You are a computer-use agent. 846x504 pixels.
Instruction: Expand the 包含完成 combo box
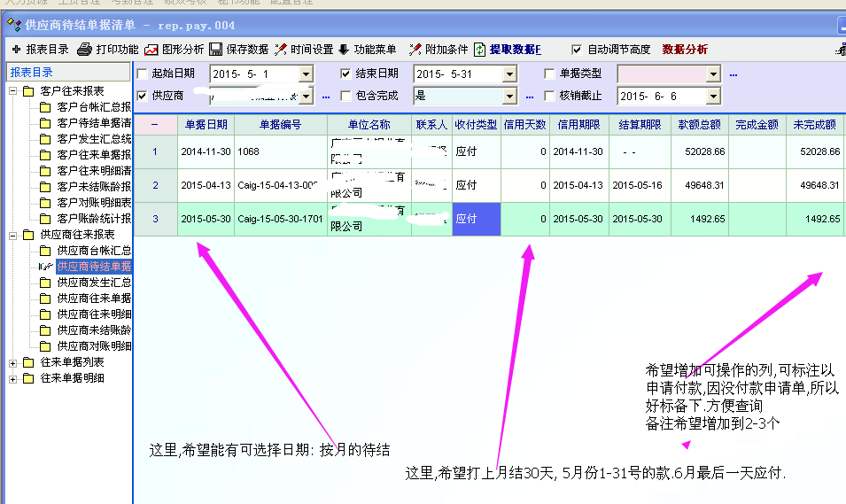point(509,96)
